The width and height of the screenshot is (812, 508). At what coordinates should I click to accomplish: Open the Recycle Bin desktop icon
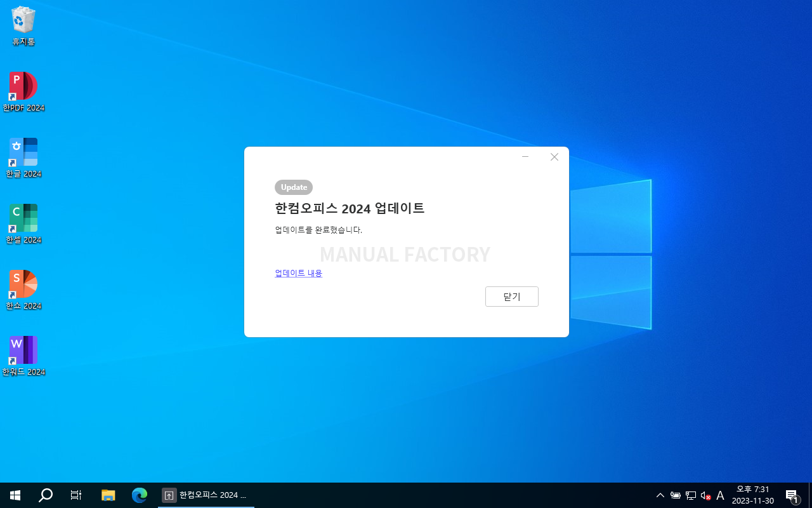pyautogui.click(x=23, y=27)
